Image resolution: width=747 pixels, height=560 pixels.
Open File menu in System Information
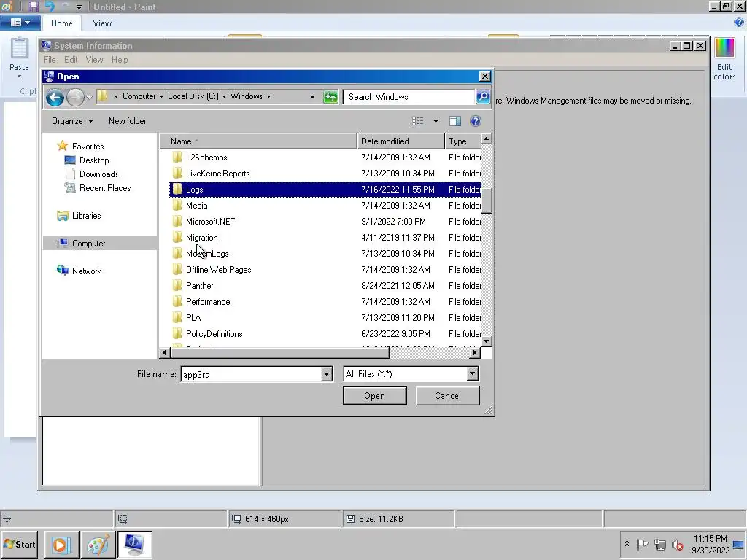50,60
